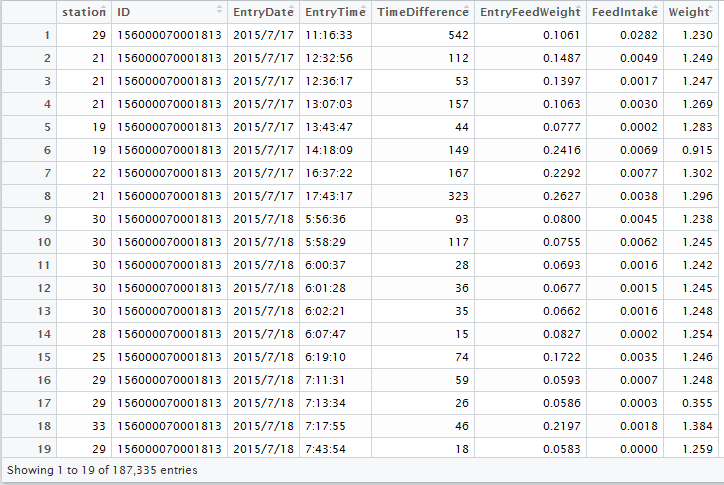Select row number 17 label
This screenshot has width=724, height=485.
click(44, 403)
